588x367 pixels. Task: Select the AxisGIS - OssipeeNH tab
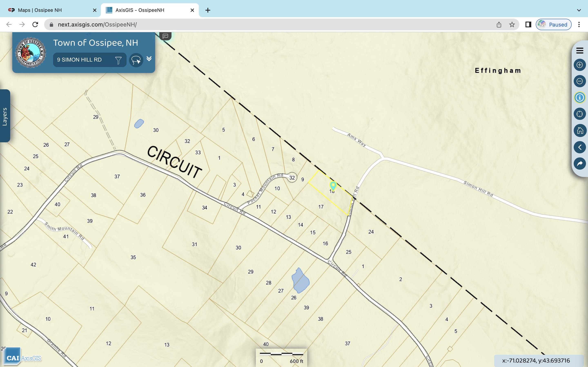coord(140,10)
